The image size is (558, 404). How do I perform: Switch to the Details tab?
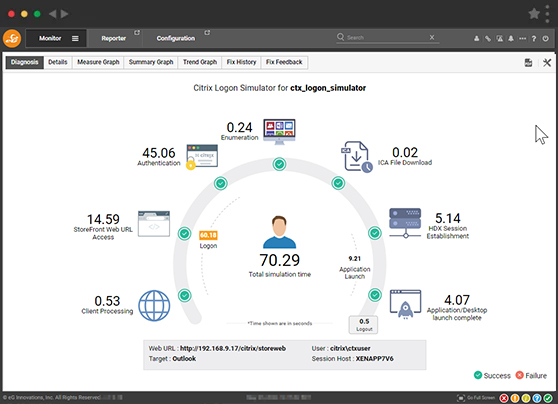pyautogui.click(x=58, y=62)
